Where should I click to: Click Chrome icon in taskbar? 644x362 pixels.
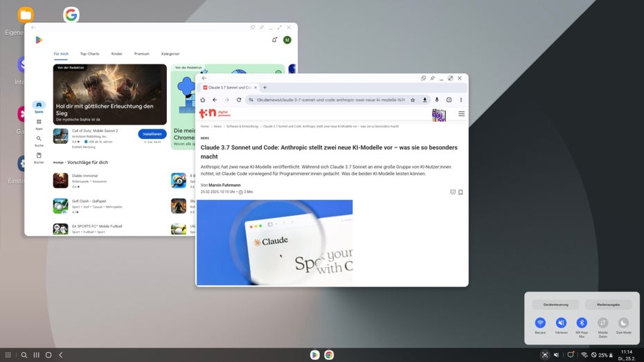(329, 354)
